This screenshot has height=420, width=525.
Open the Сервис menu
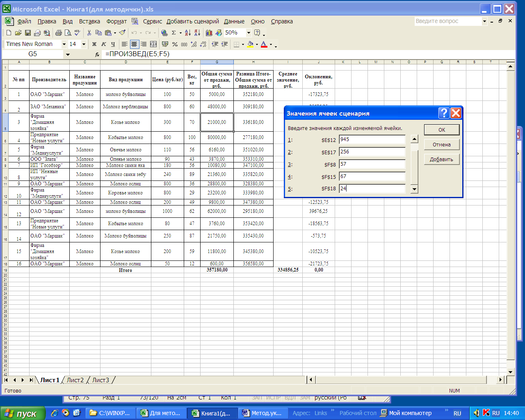[153, 21]
